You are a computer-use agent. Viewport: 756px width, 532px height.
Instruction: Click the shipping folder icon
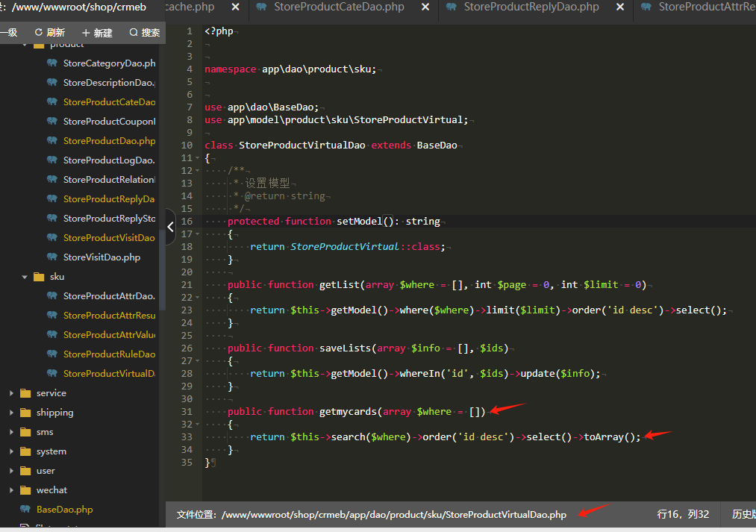click(25, 413)
